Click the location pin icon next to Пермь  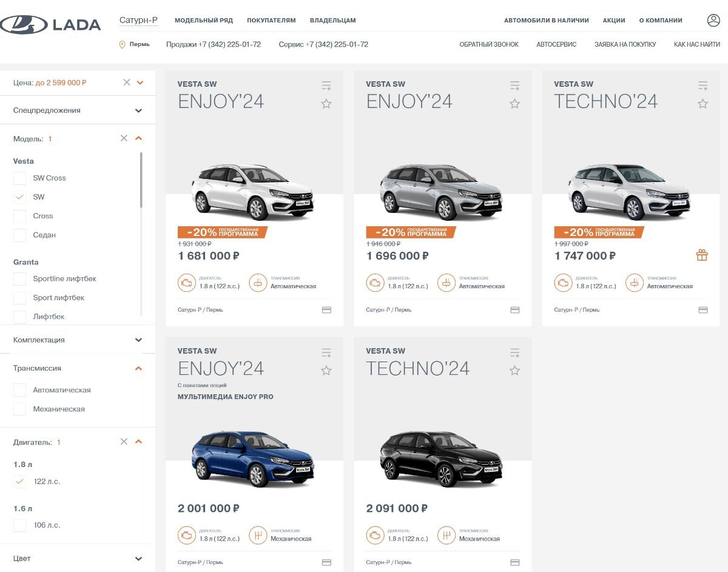click(122, 44)
